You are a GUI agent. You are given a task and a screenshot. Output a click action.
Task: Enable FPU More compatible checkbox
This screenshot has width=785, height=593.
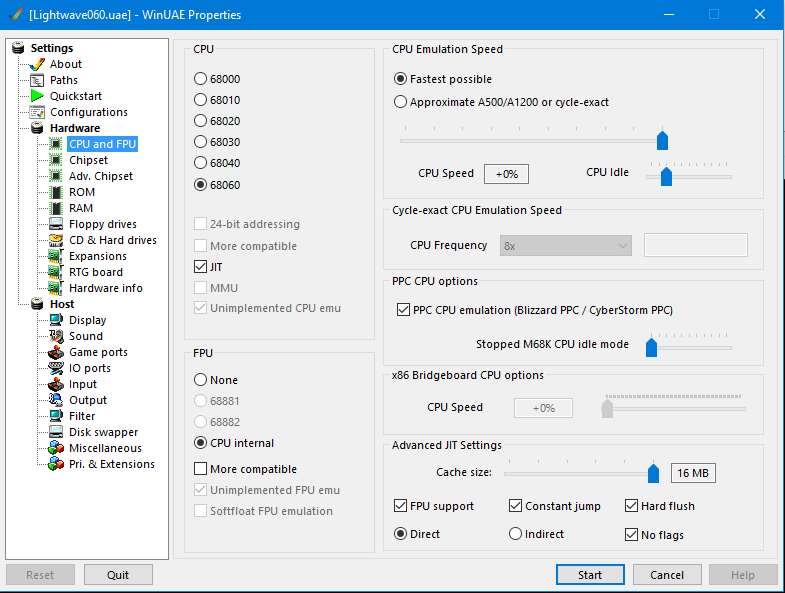pyautogui.click(x=200, y=469)
